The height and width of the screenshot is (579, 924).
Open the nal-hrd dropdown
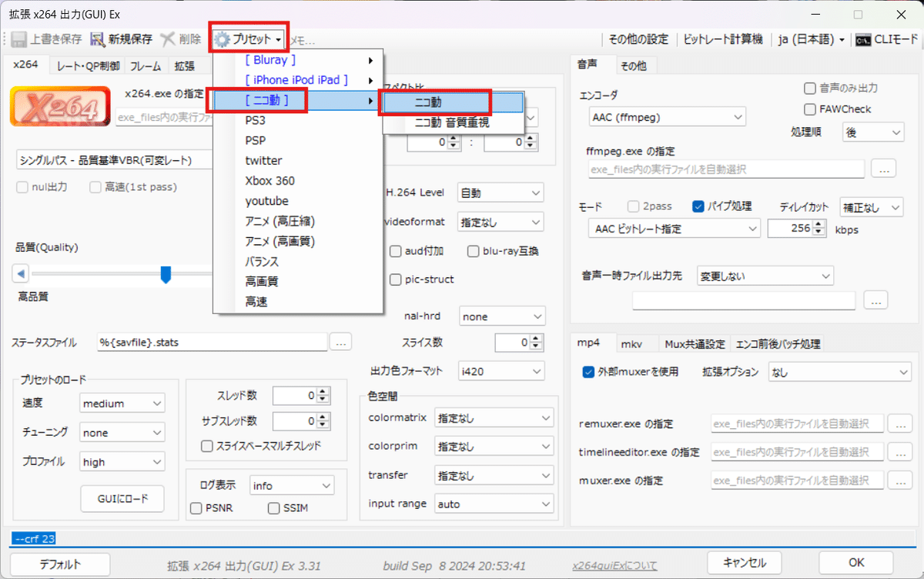[x=502, y=316]
